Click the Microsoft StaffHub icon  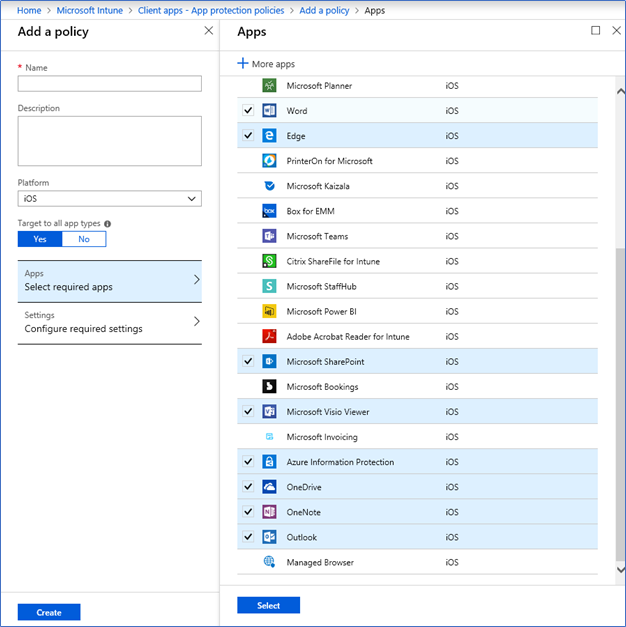tap(269, 286)
